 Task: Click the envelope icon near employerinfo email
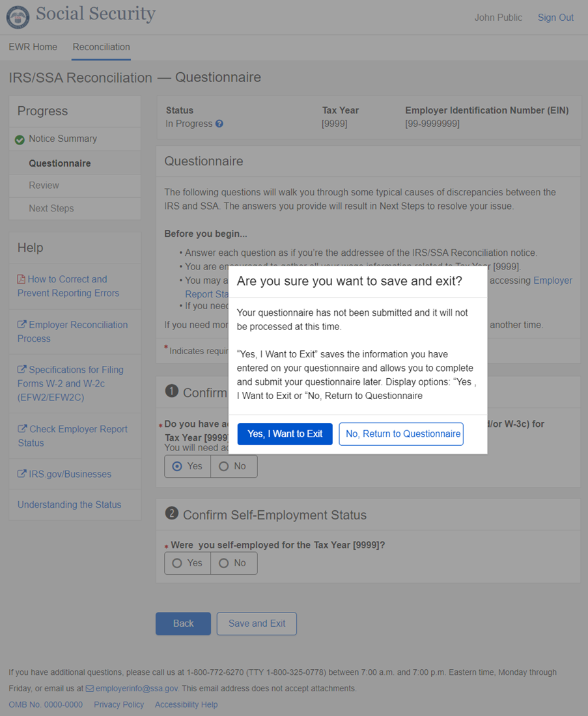tap(90, 689)
